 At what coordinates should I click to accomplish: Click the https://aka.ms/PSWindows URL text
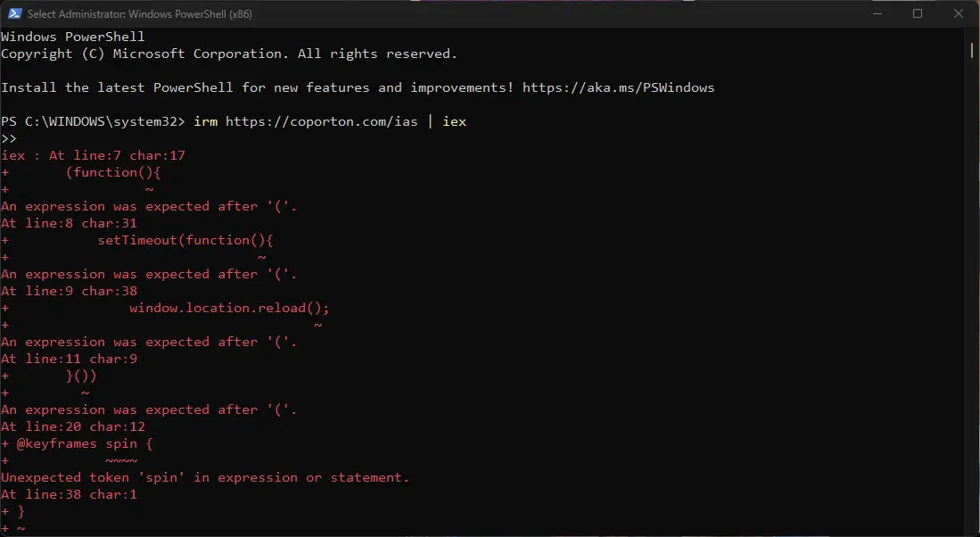point(618,87)
